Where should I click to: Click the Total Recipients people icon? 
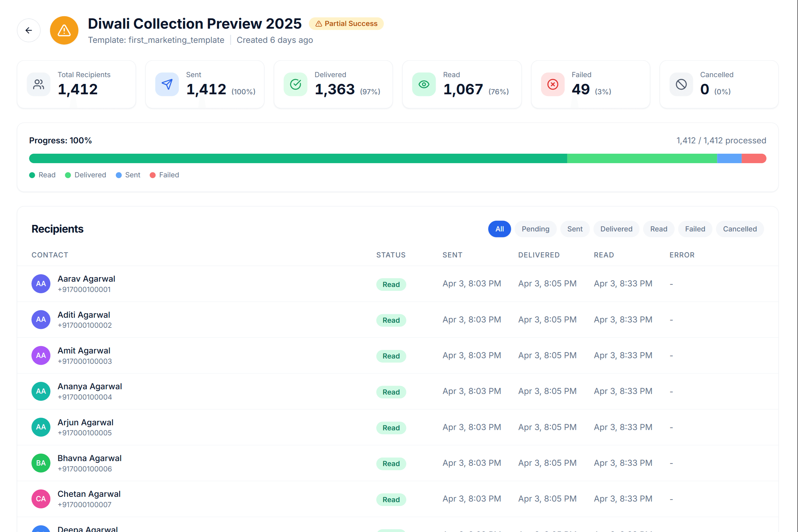[39, 84]
